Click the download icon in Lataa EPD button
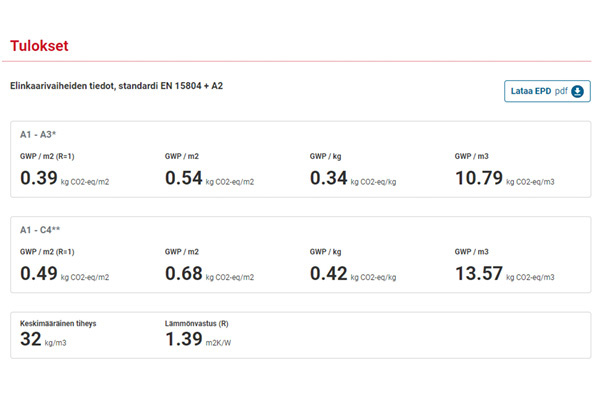This screenshot has height=400, width=600. [x=577, y=91]
